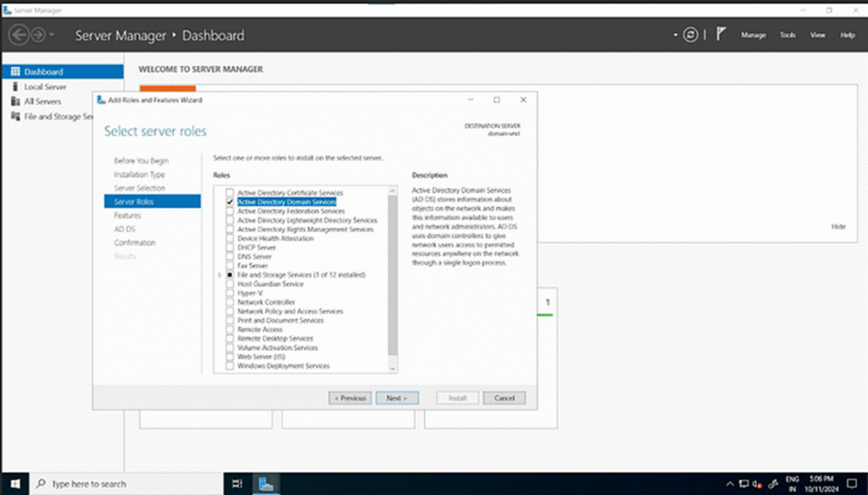Screen dimensions: 868x495
Task: Open Task View from the taskbar
Action: click(x=238, y=484)
